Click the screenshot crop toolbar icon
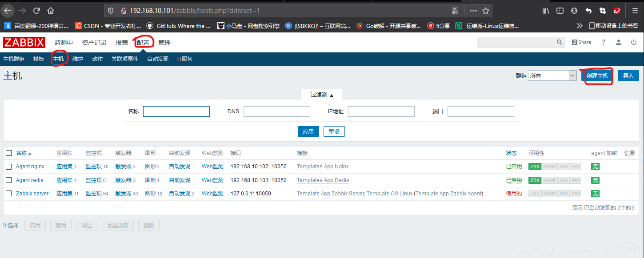The image size is (644, 258). (603, 11)
